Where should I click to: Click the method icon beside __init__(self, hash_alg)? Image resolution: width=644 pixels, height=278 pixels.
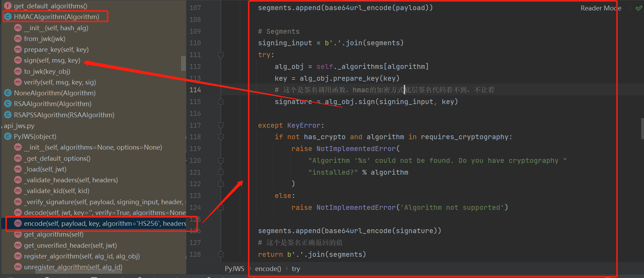pos(18,28)
